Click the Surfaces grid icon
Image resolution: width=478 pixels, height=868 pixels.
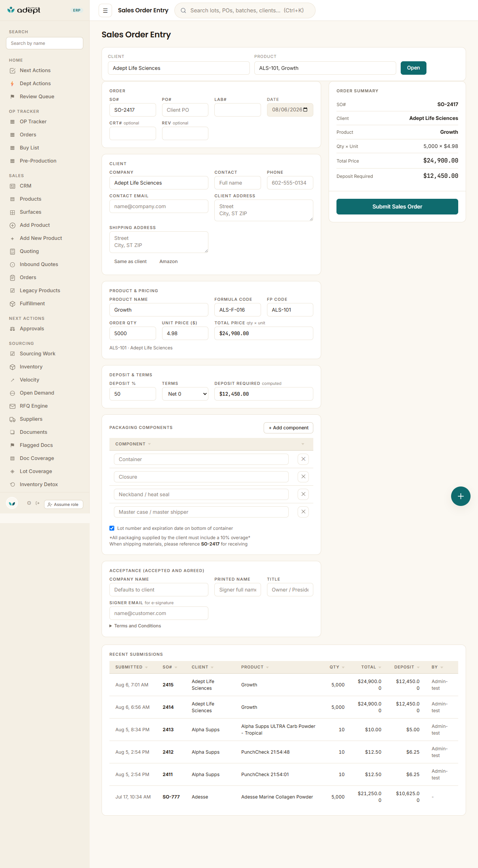(x=12, y=212)
